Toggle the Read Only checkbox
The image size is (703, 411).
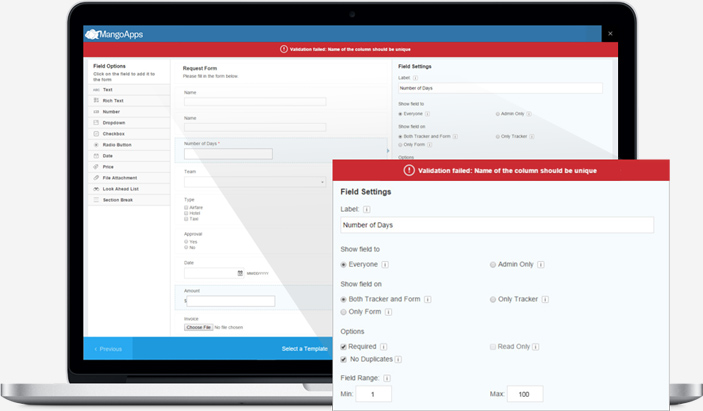point(493,347)
